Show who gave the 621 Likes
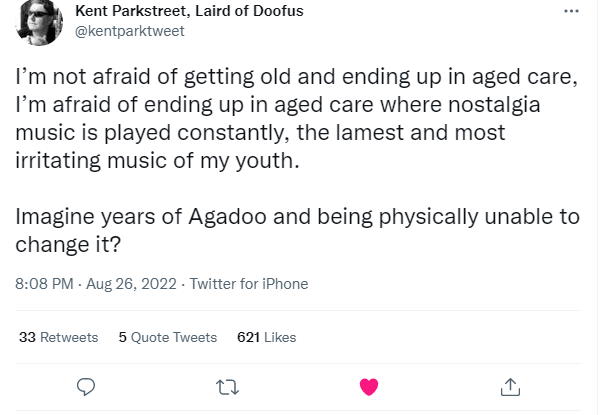 pyautogui.click(x=266, y=337)
